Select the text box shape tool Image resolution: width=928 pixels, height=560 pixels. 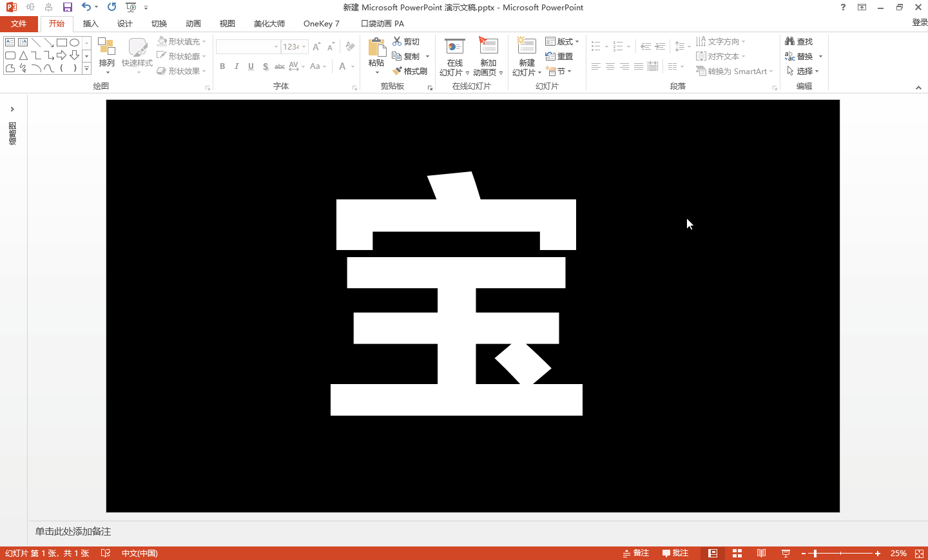coord(10,43)
